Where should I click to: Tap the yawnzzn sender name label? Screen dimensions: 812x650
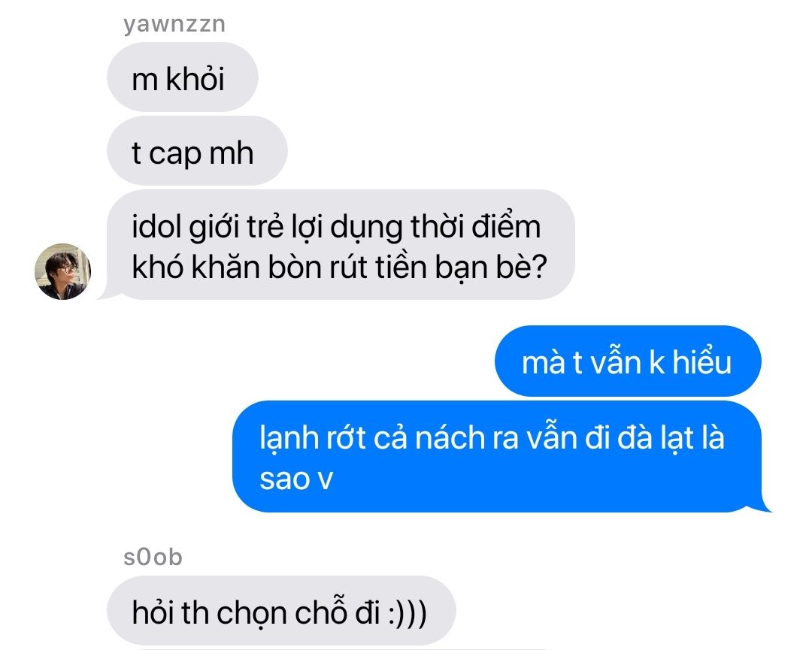click(174, 24)
